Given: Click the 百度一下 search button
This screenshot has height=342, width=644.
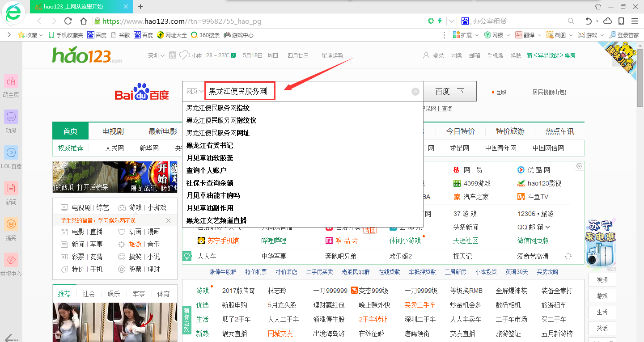Looking at the screenshot, I should [450, 91].
